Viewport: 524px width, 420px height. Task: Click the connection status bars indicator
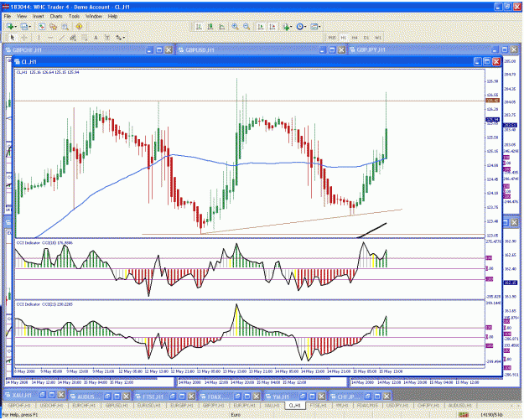click(463, 415)
